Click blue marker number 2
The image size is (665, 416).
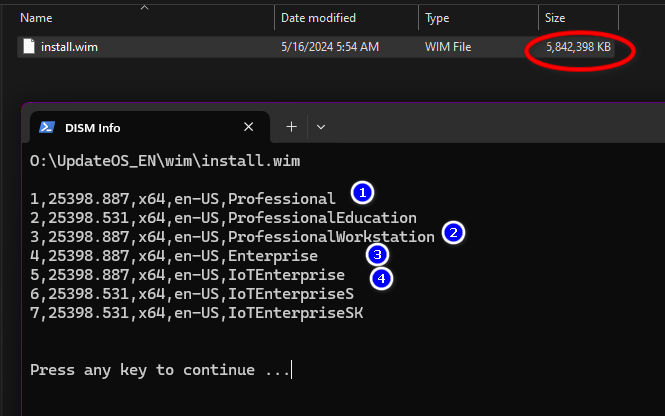453,232
